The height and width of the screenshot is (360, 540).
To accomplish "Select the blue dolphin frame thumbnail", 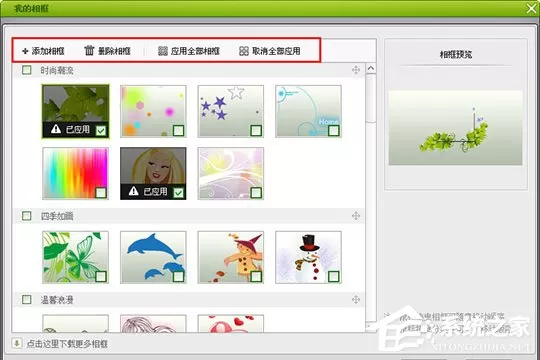I will click(x=153, y=257).
